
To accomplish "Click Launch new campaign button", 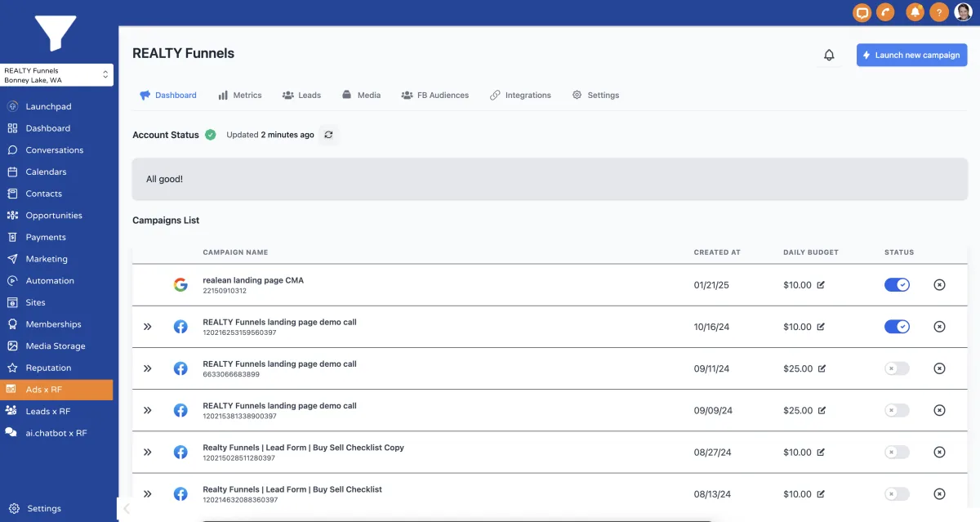I will (x=912, y=55).
